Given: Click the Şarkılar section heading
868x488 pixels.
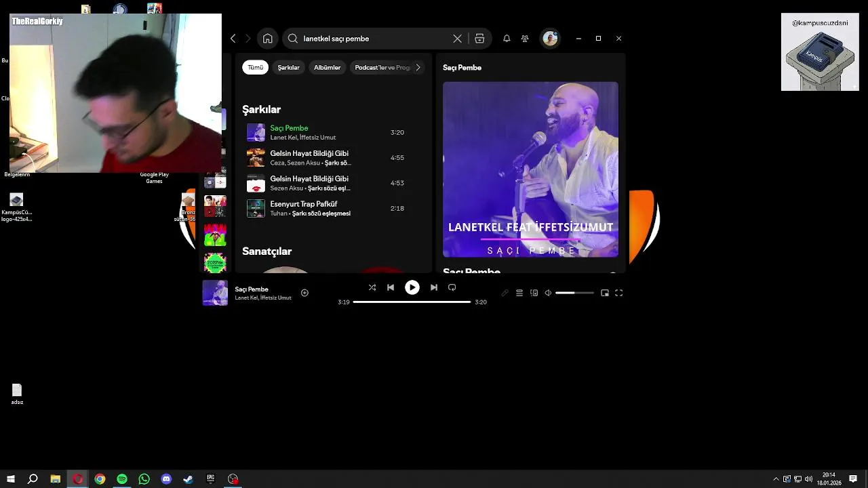Looking at the screenshot, I should click(x=261, y=109).
